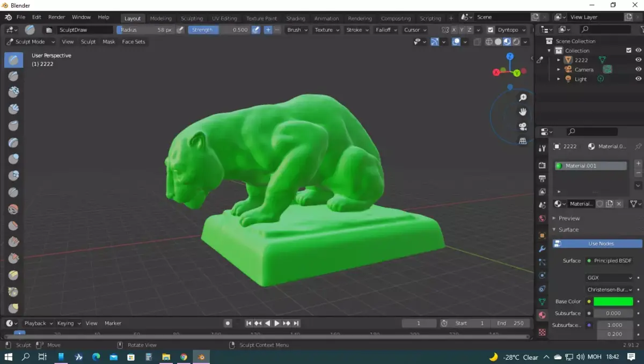This screenshot has height=364, width=644.
Task: Toggle Y axis symmetry
Action: 462,30
